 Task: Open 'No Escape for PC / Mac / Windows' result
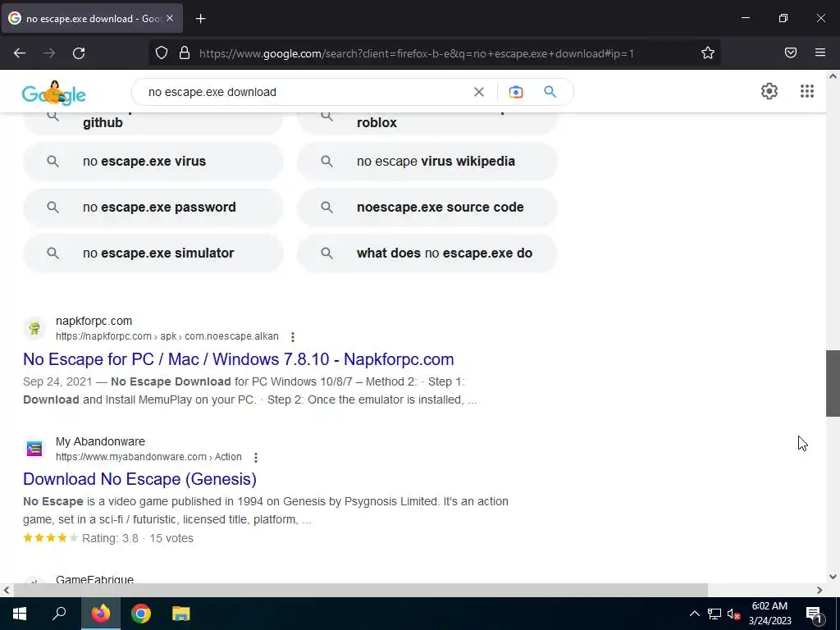coord(239,359)
